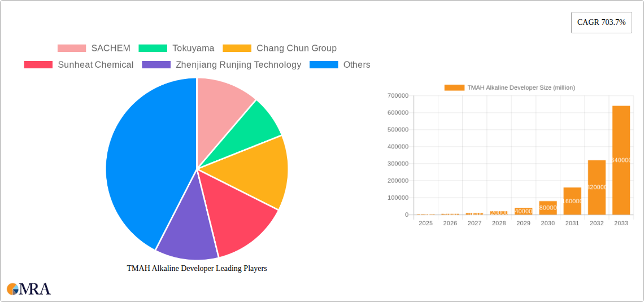Click the Sunheat Chemical red legend swatch
The image size is (644, 302).
pyautogui.click(x=38, y=65)
